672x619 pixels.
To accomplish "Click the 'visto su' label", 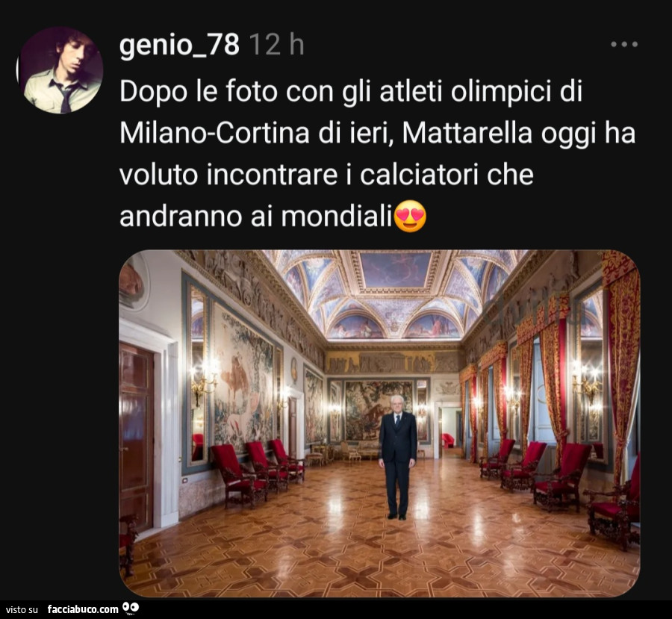I will (x=22, y=609).
